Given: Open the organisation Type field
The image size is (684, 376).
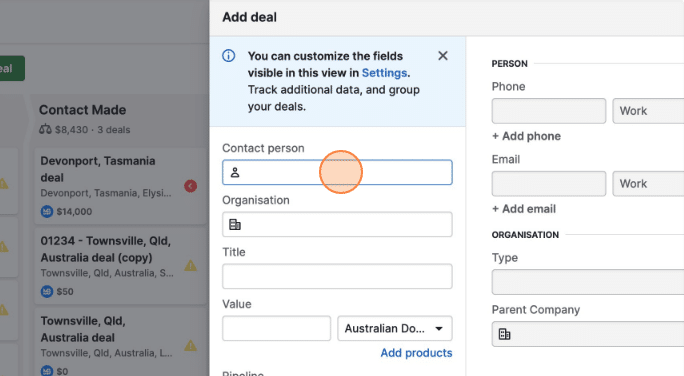Looking at the screenshot, I should (588, 282).
